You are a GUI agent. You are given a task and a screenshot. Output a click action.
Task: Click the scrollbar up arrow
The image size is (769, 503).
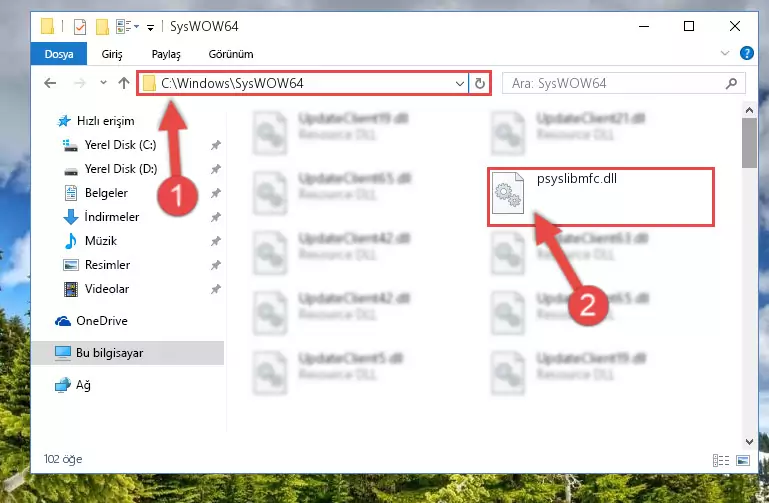[x=749, y=110]
